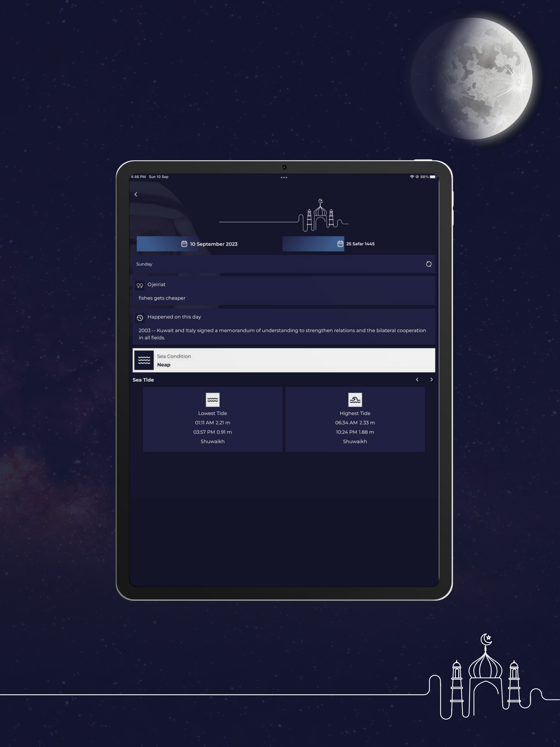
Task: Click the Highest Tide wave icon
Action: click(355, 400)
